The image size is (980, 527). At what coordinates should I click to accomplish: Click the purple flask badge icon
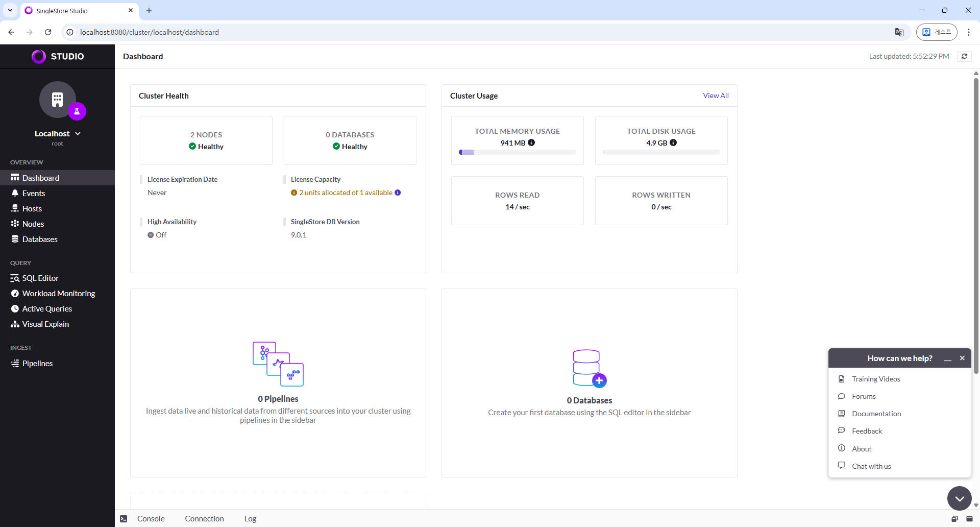tap(77, 111)
